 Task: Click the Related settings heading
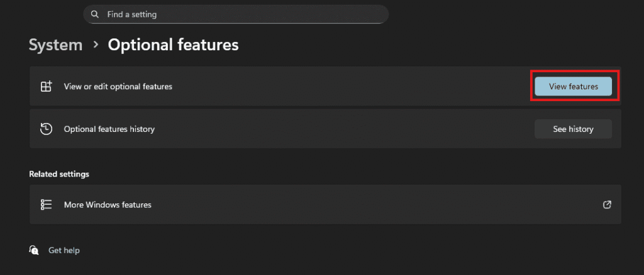[x=59, y=173]
